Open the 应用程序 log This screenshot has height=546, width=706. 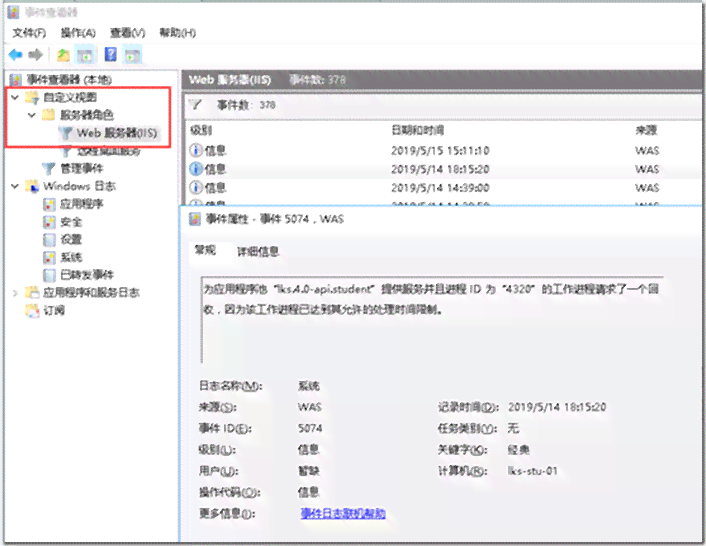click(81, 204)
